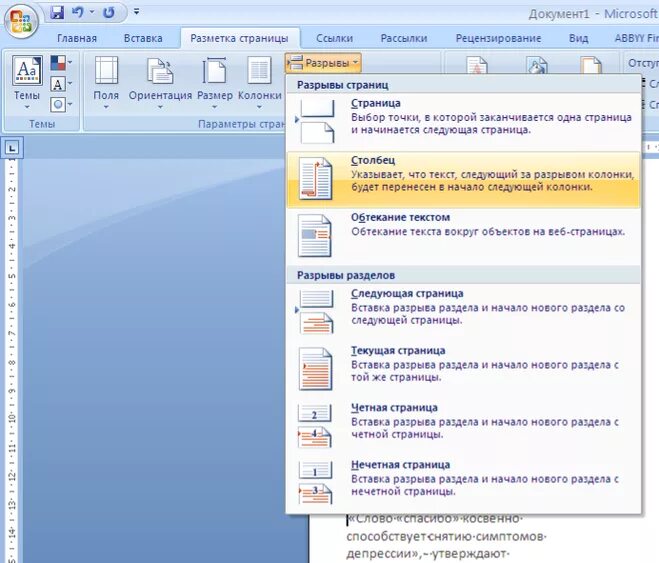The image size is (659, 563).
Task: Click the Разрывы страниц header text
Action: [x=343, y=85]
